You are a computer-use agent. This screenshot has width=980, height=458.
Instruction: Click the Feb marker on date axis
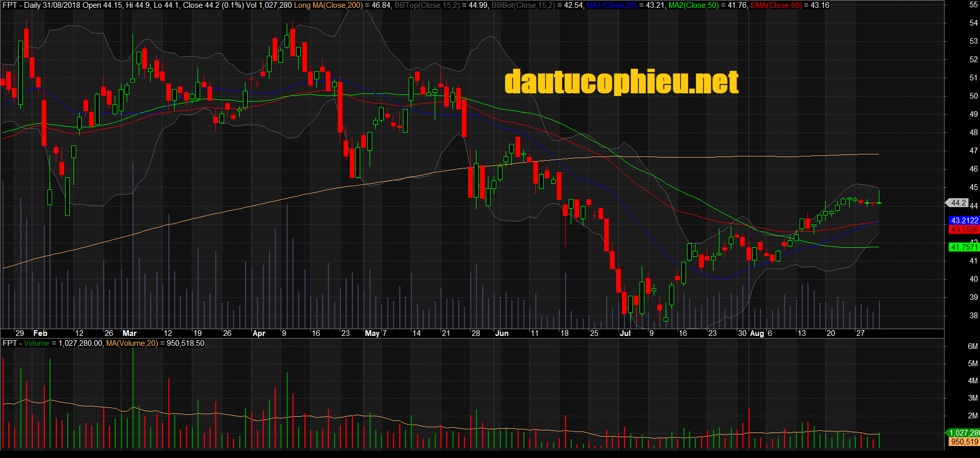point(40,333)
